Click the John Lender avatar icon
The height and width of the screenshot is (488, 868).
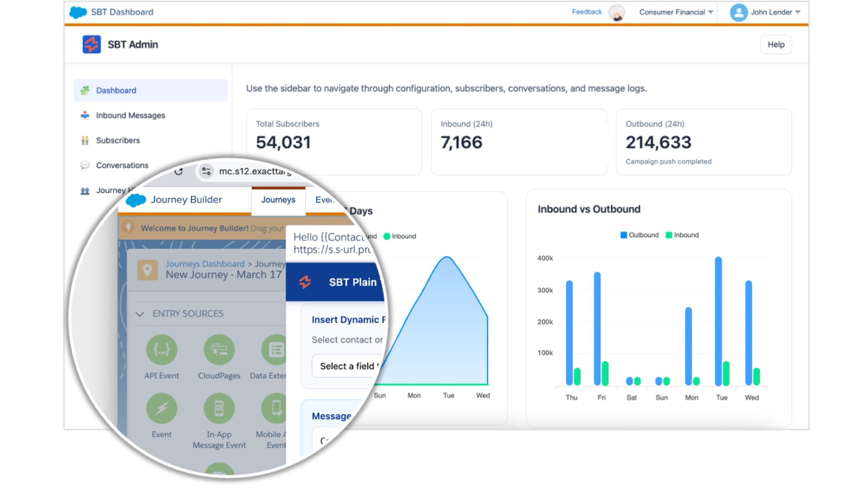[738, 12]
